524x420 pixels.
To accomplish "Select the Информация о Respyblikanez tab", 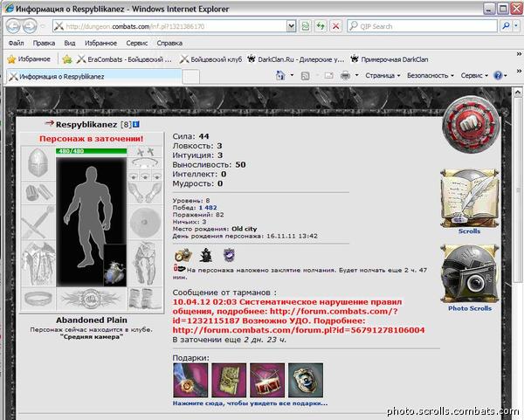I will point(94,77).
